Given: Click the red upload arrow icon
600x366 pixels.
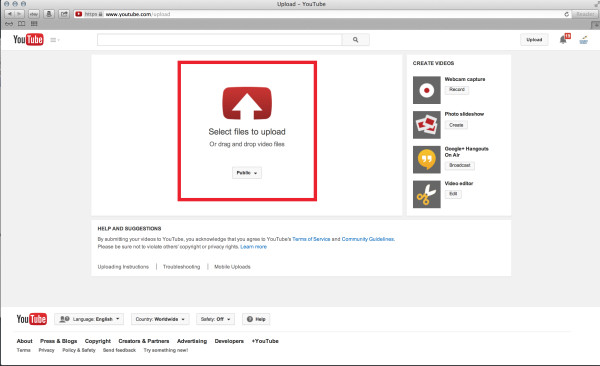Looking at the screenshot, I should point(247,103).
